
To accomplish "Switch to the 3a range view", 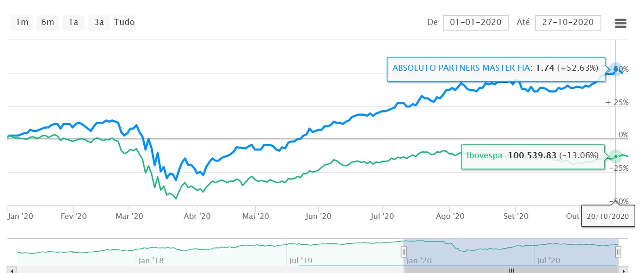I will [99, 22].
